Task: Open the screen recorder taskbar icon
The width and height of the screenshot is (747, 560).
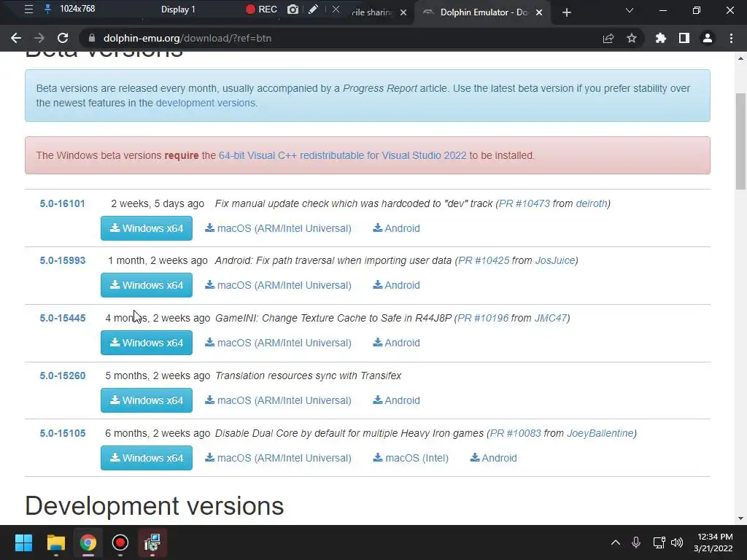Action: pos(120,542)
